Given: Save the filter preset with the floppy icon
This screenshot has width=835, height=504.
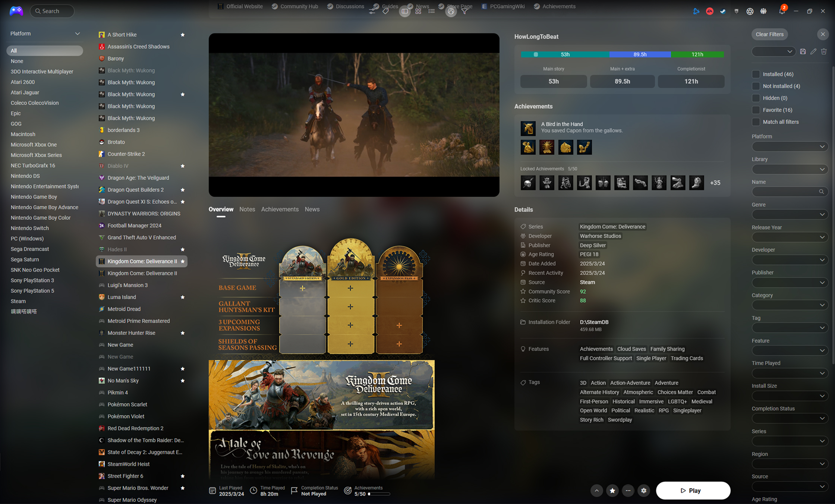Looking at the screenshot, I should tap(803, 51).
